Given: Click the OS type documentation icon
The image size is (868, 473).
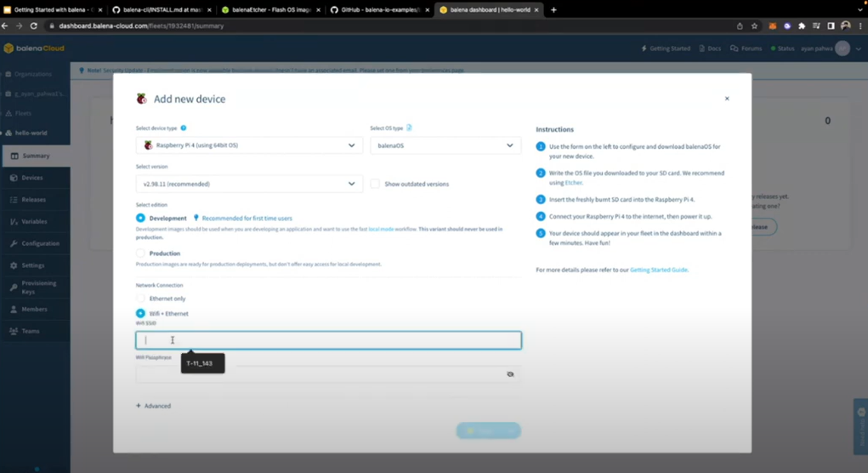Looking at the screenshot, I should click(x=409, y=128).
